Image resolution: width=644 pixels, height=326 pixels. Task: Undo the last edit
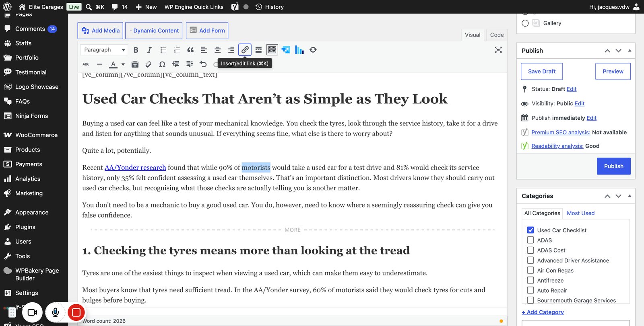(203, 64)
